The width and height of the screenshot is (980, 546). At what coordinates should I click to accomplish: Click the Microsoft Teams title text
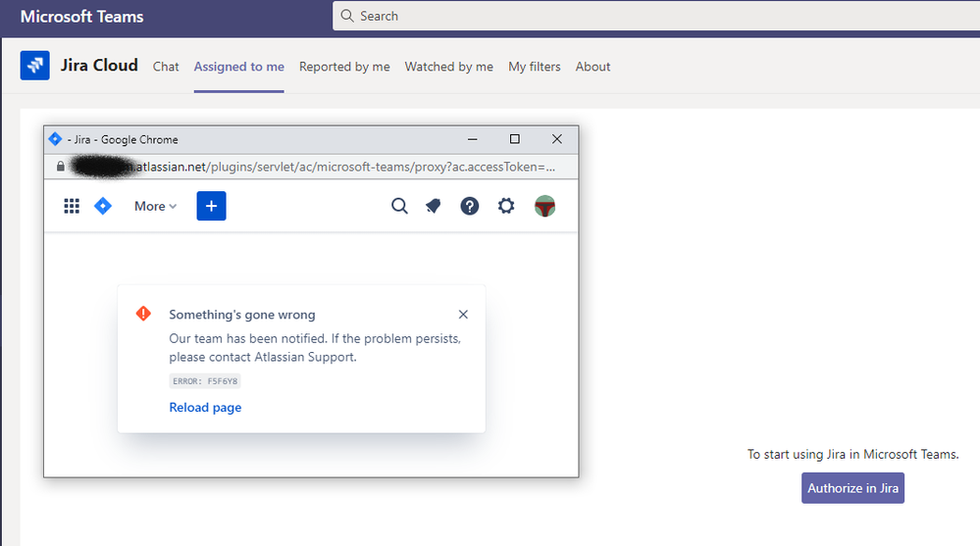point(81,17)
